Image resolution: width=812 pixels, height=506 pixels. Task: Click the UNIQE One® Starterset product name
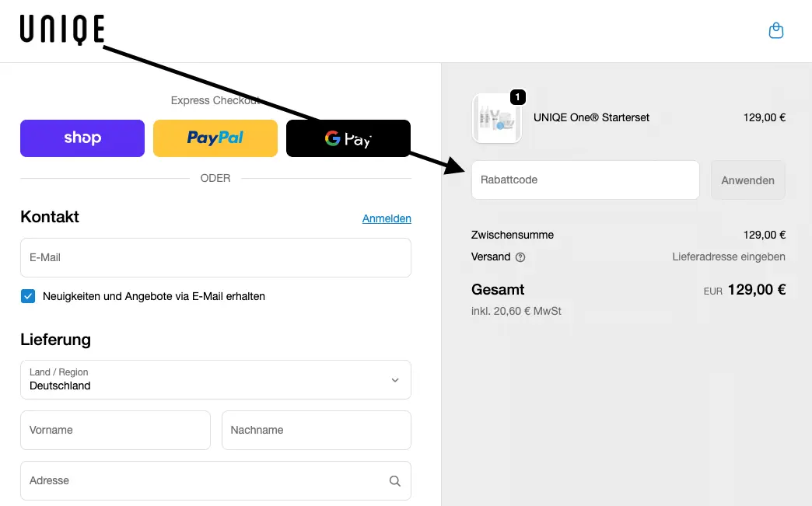pos(591,118)
